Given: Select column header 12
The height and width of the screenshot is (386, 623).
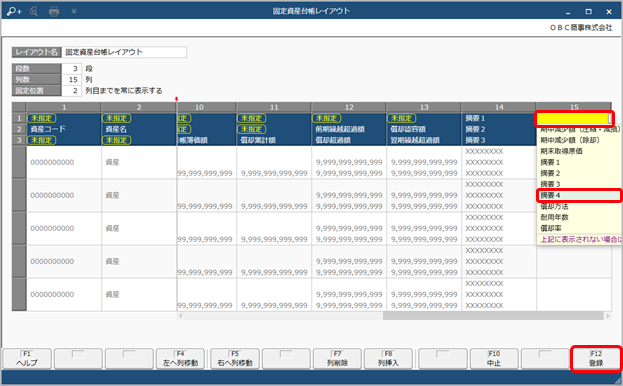Looking at the screenshot, I should (x=349, y=107).
